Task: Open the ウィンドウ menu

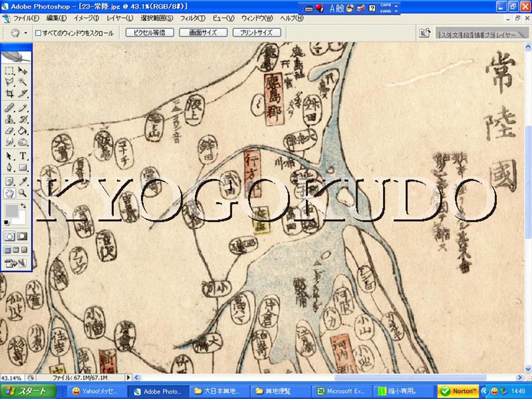Action: click(257, 18)
